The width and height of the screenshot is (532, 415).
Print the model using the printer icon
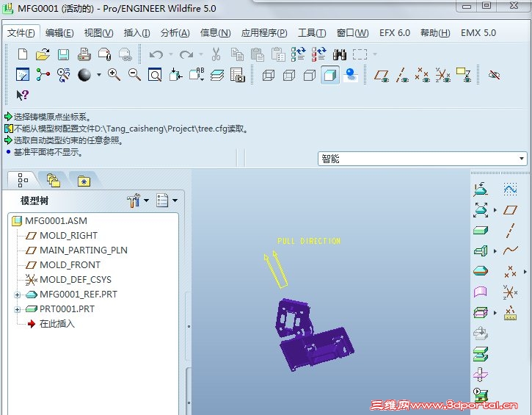[x=84, y=54]
